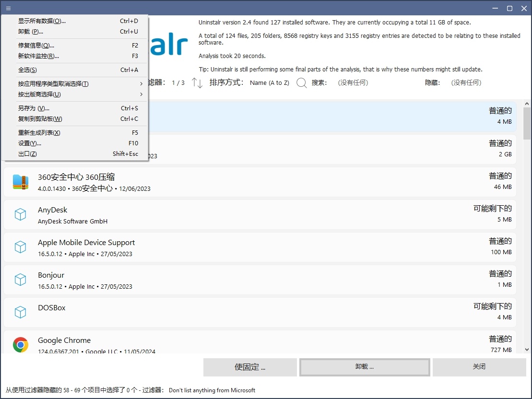Screen dimensions: 532x399
Task: Click the 46 MB size value
Action: 503,187
